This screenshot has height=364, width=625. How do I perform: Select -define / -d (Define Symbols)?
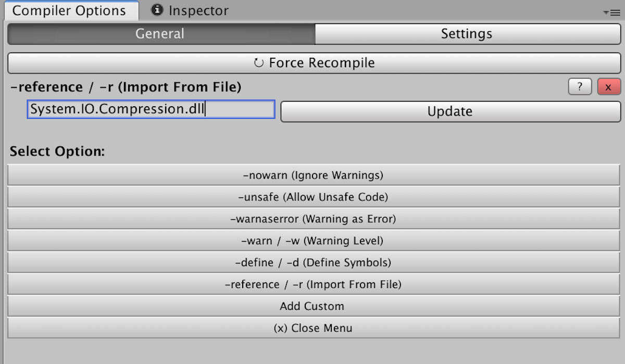point(313,263)
